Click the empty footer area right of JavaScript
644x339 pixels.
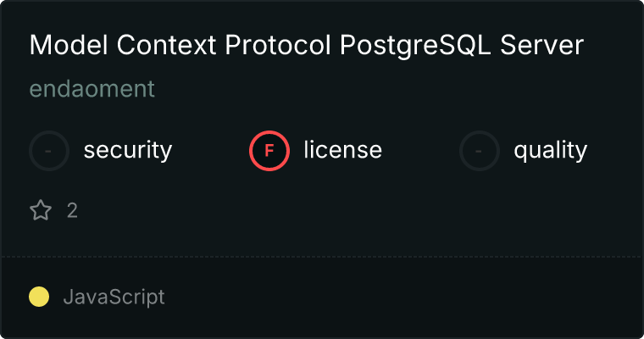(407, 297)
